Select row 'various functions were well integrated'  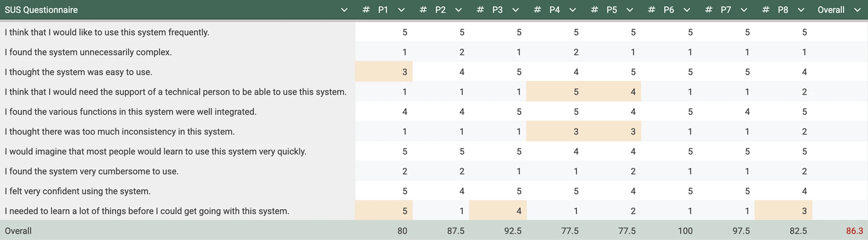(434, 112)
